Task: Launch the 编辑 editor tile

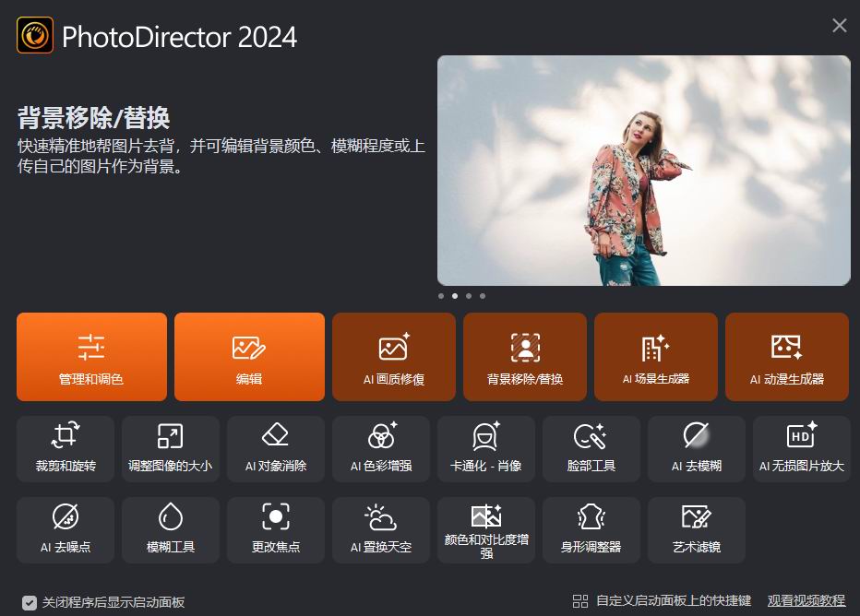Action: tap(249, 357)
